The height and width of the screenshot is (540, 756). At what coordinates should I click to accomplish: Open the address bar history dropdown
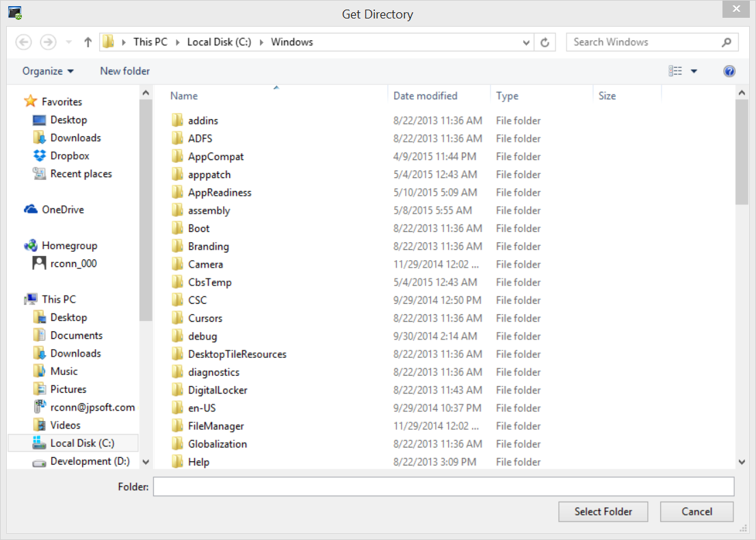(526, 42)
